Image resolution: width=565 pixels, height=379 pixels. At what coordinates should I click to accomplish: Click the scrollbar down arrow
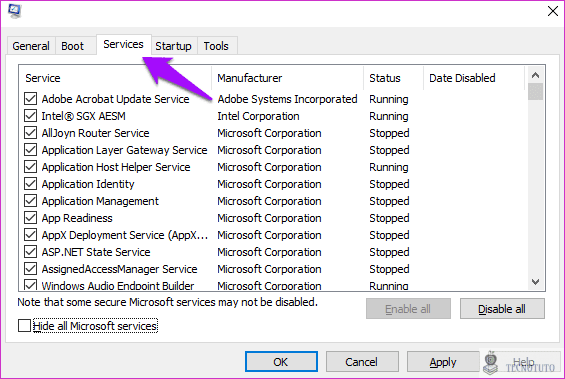[535, 281]
